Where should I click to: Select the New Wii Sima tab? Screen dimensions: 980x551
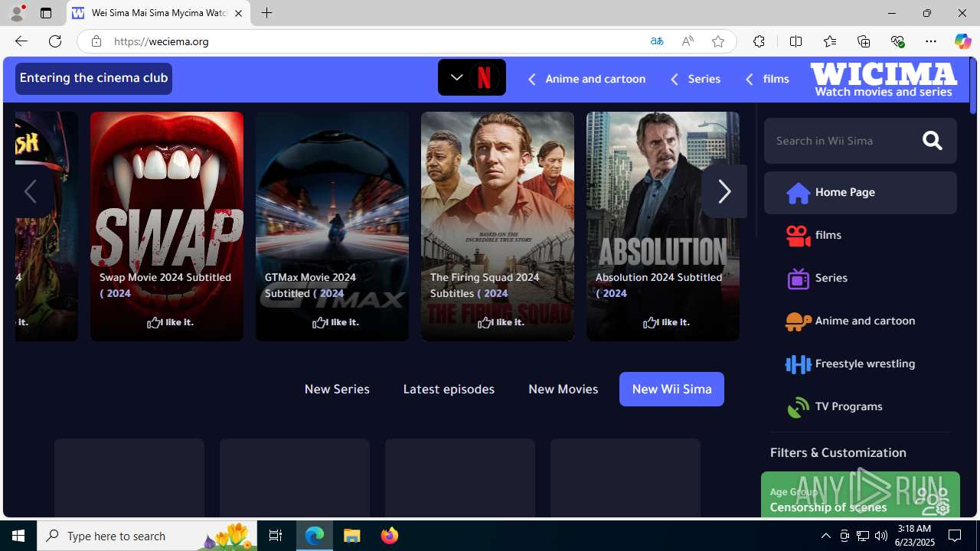click(671, 389)
